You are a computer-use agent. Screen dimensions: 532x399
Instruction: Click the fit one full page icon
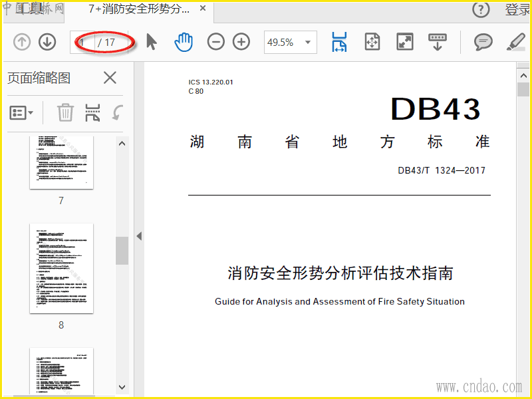pyautogui.click(x=372, y=42)
